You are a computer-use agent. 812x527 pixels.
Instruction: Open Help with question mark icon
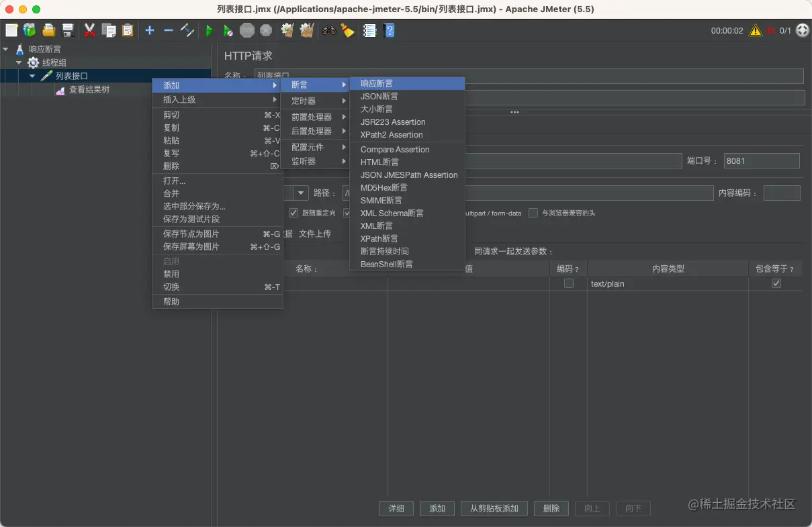389,30
